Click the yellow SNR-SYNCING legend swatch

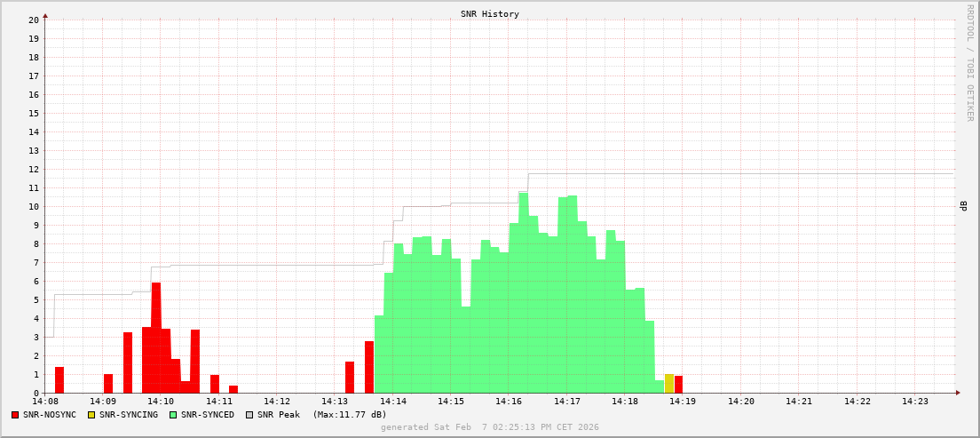click(x=91, y=415)
